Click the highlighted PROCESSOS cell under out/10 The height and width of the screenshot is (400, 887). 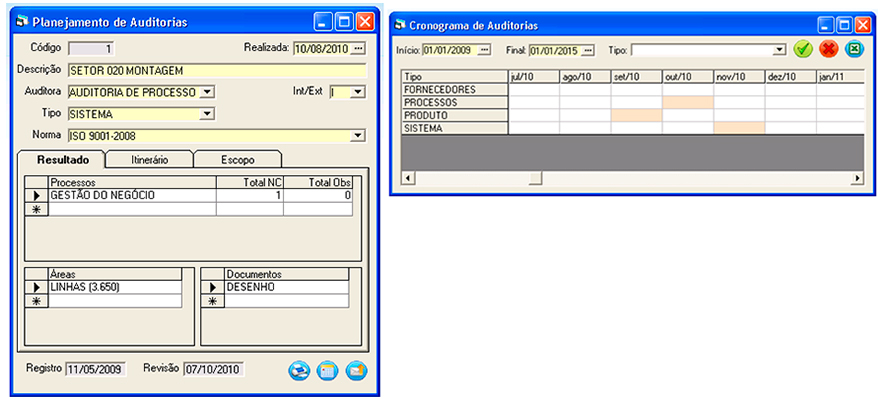point(688,102)
